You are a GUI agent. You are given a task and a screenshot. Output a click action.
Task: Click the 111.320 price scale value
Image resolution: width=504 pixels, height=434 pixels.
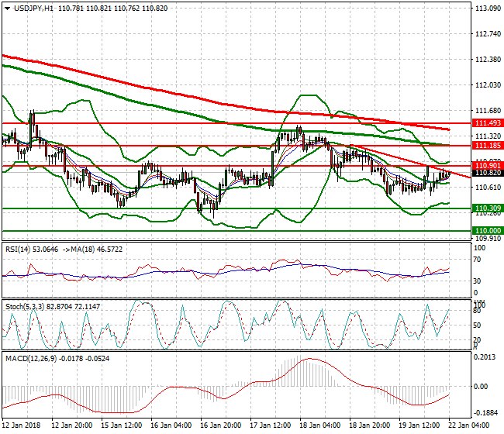pos(488,136)
